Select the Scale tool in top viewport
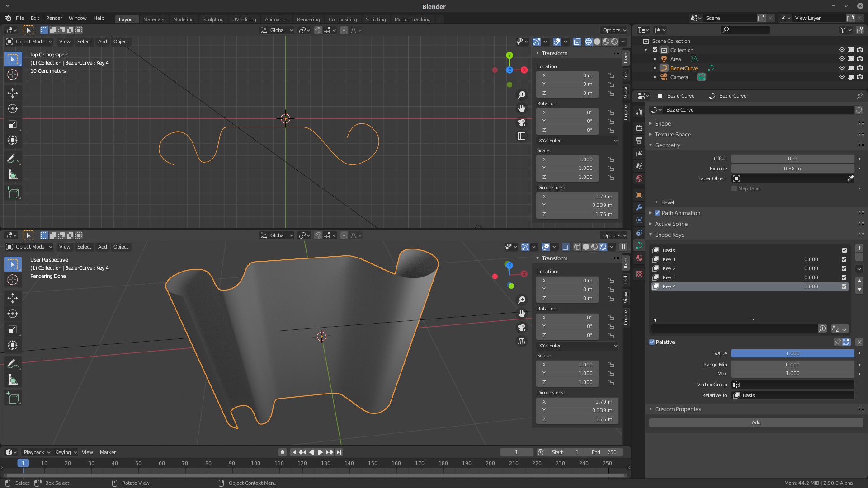 (x=13, y=124)
